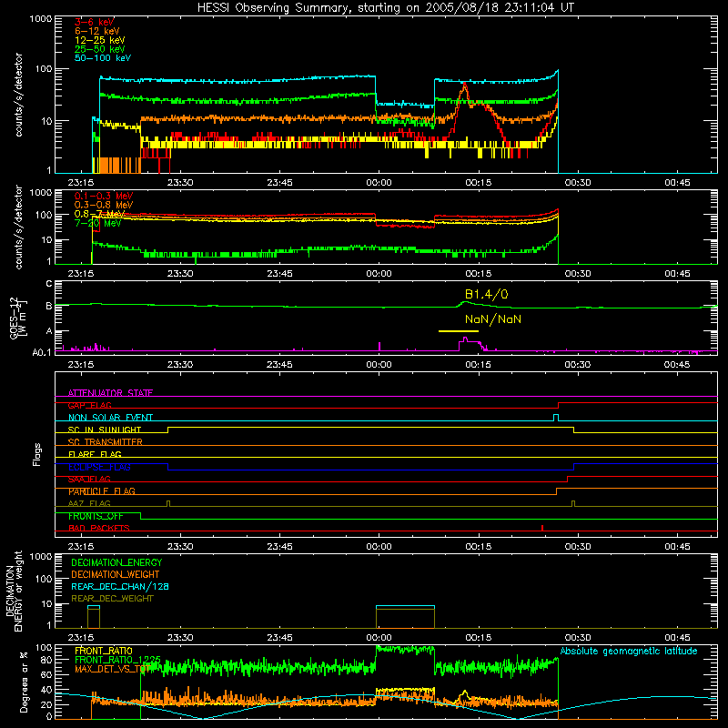This screenshot has width=728, height=728.
Task: Select the FLARE_FLAG label
Action: point(95,454)
